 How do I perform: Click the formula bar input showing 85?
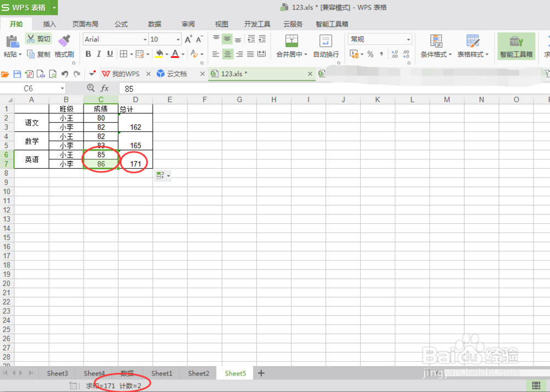pyautogui.click(x=333, y=89)
